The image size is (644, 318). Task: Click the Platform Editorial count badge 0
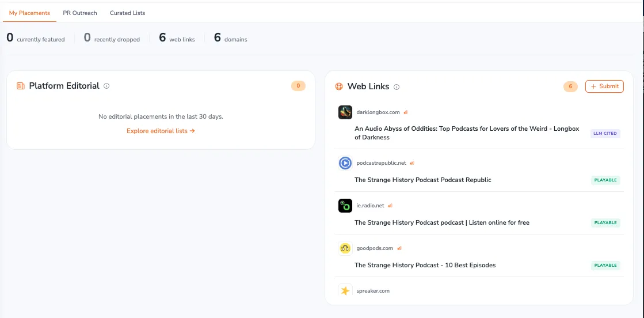298,86
